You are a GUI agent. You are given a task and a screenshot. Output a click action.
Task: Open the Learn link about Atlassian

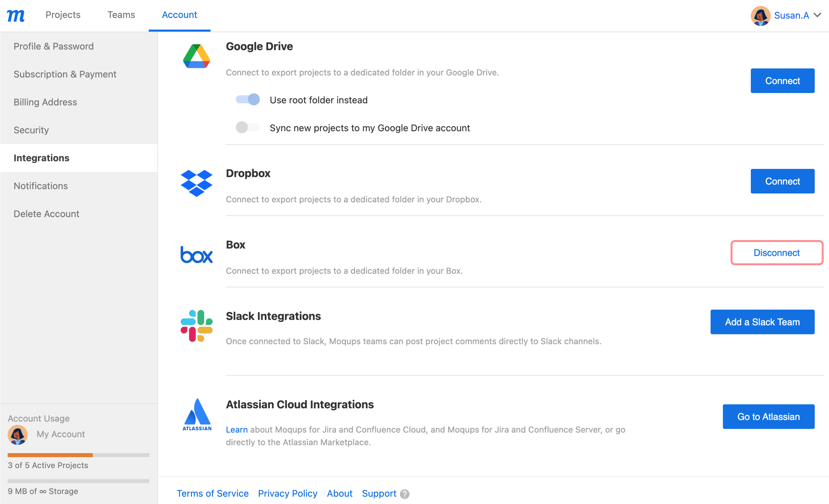(237, 429)
